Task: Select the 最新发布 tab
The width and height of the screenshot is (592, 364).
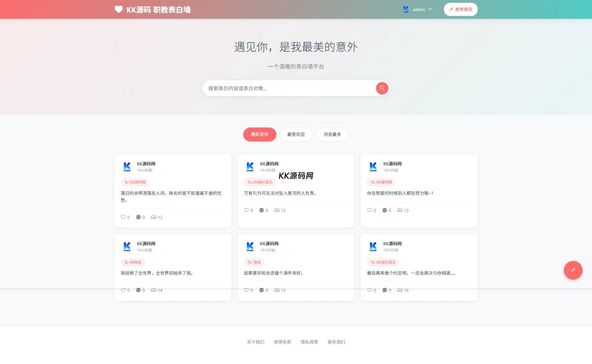Action: point(259,134)
